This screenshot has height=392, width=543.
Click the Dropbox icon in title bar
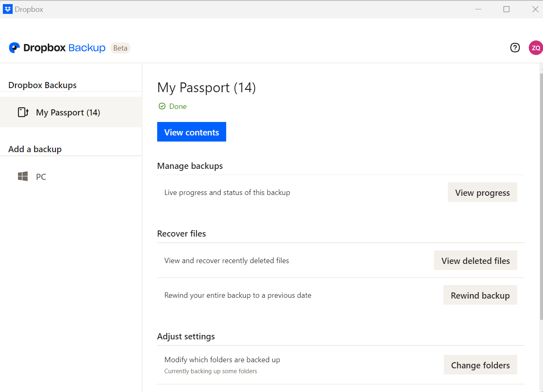8,9
